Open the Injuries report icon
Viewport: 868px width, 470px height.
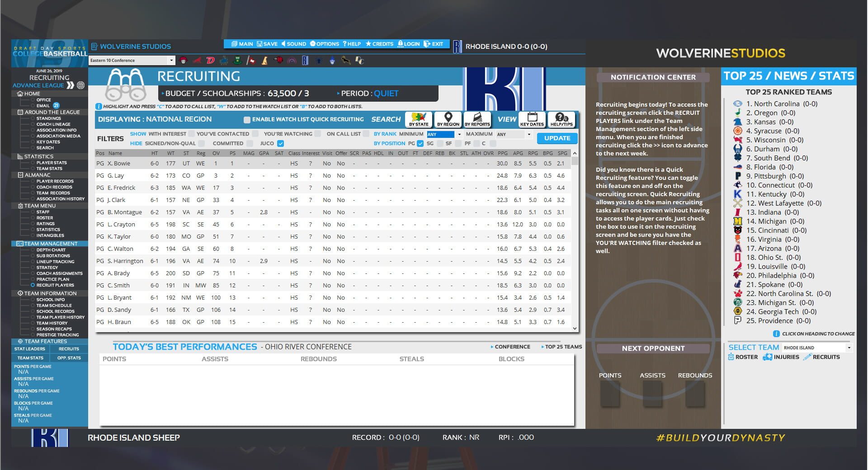click(767, 357)
